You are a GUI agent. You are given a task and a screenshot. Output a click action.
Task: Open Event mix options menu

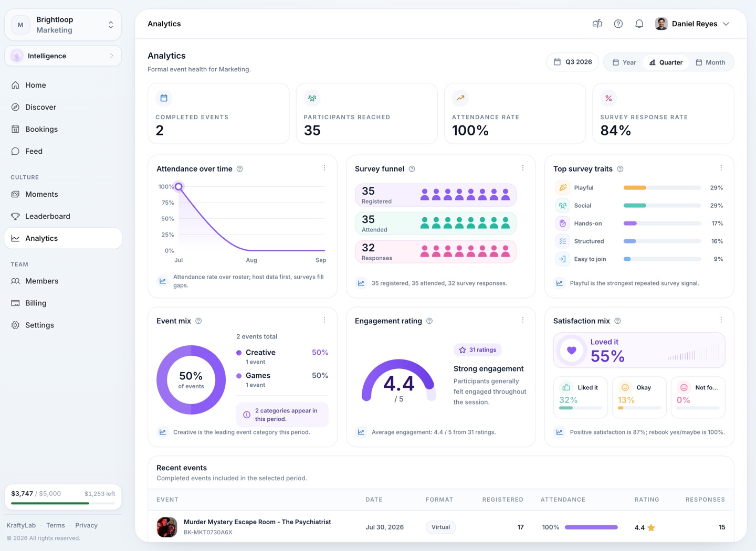[324, 320]
